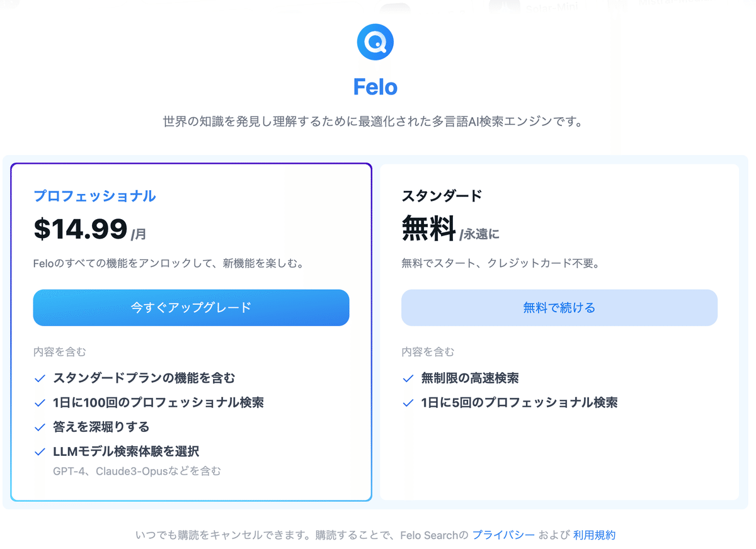Select the スタンダード plan heading
The width and height of the screenshot is (756, 549).
pos(442,196)
